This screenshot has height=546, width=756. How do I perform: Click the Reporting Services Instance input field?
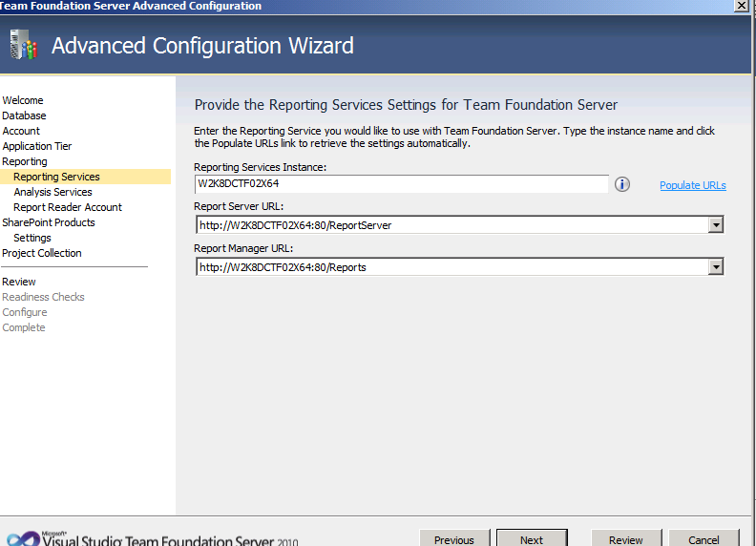coord(402,184)
